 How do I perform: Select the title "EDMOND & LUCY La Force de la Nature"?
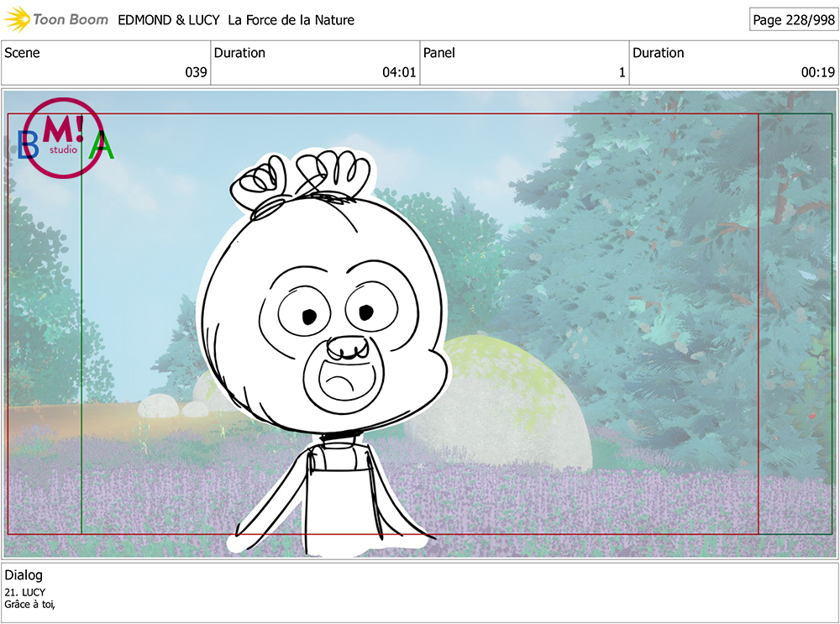click(236, 20)
